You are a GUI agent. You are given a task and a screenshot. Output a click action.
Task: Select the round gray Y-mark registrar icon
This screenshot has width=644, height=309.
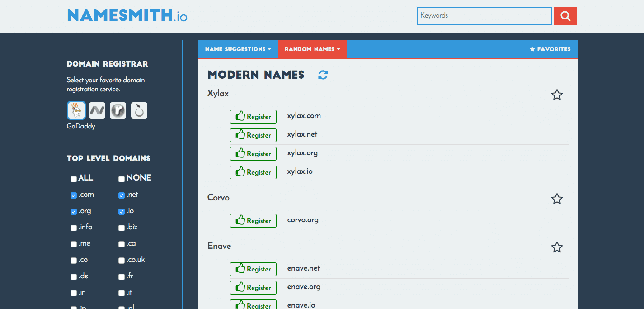point(118,110)
